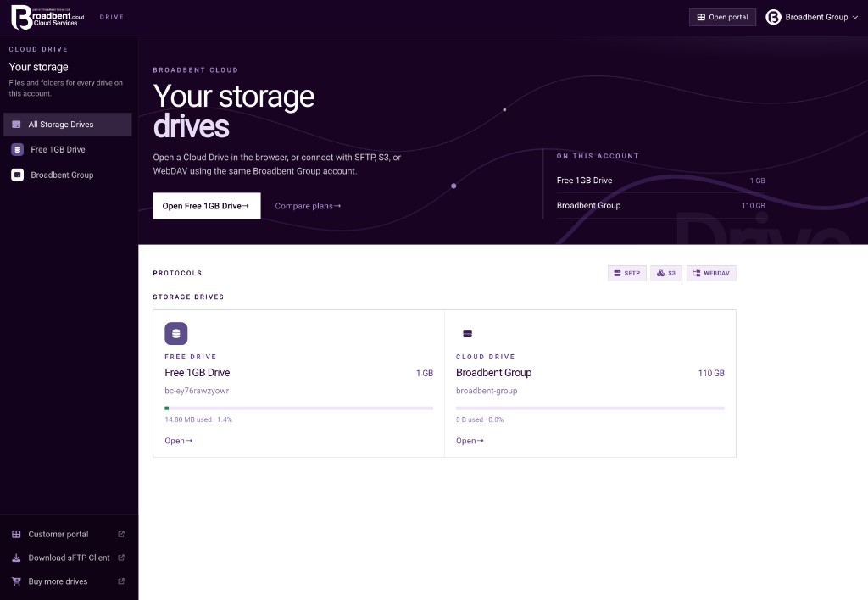Click bc-ey76rawzyowr drive identifier
Image resolution: width=868 pixels, height=600 pixels.
(x=197, y=391)
